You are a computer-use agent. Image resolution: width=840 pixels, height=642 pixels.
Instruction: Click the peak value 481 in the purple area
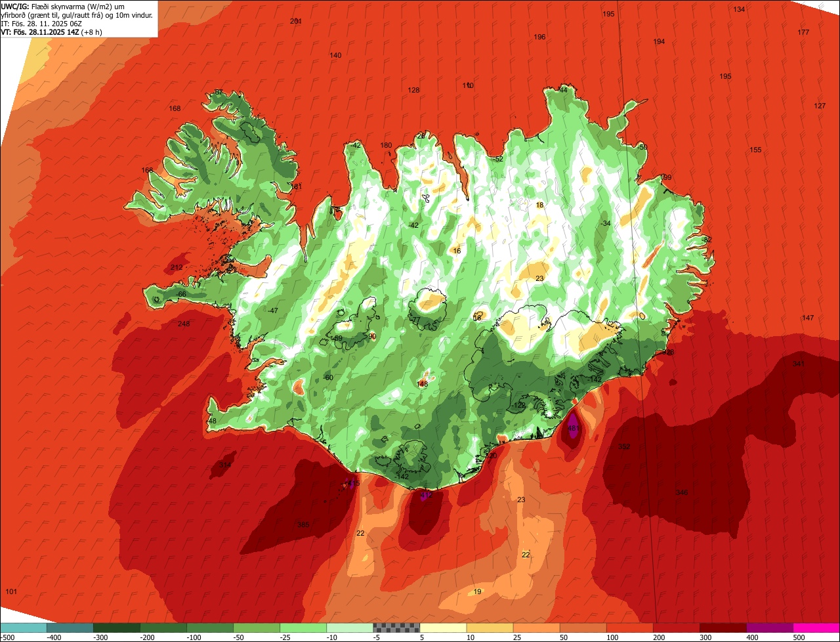tap(573, 428)
